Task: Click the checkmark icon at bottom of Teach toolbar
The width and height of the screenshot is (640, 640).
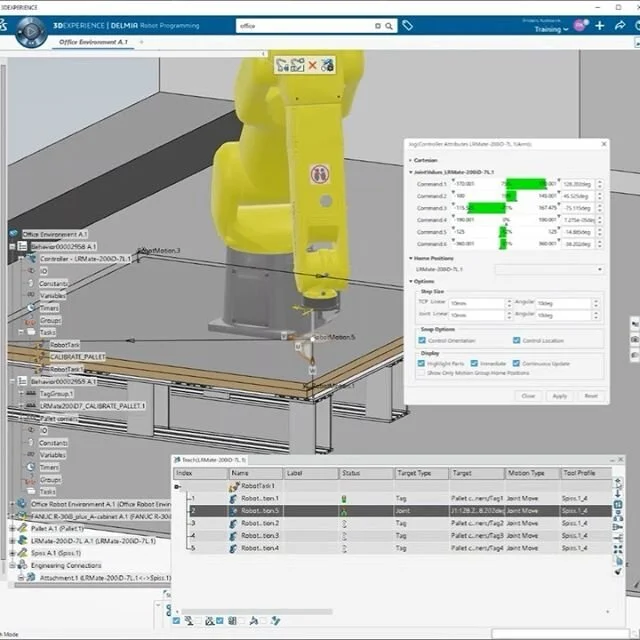Action: pos(618,571)
